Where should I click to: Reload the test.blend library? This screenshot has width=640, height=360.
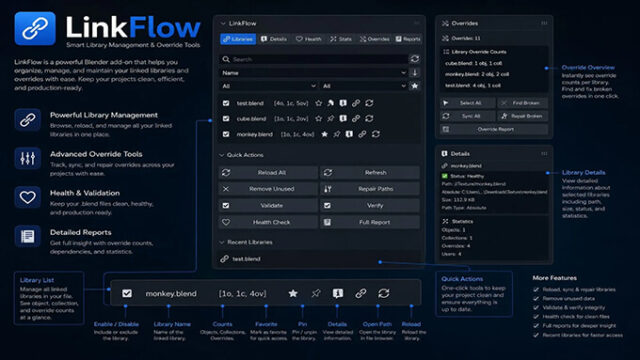(x=369, y=103)
